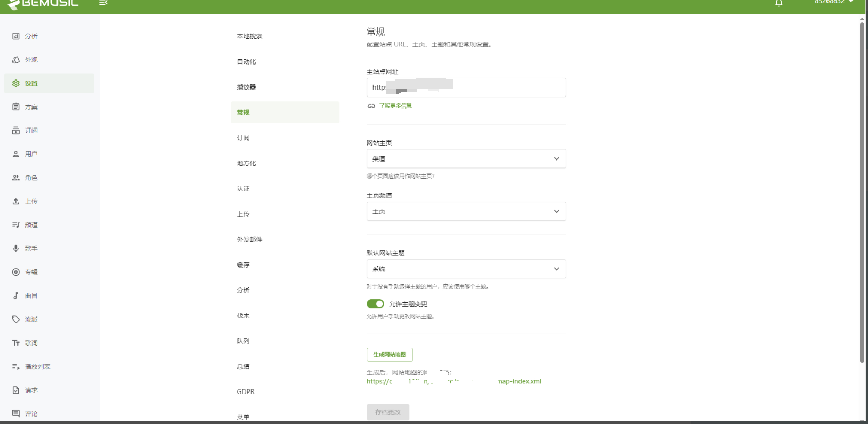This screenshot has width=868, height=424.
Task: Click the 生成网站地图 button
Action: tap(390, 355)
